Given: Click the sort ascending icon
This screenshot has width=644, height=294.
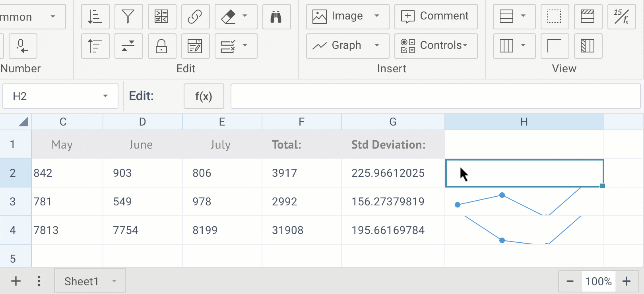Looking at the screenshot, I should 95,17.
